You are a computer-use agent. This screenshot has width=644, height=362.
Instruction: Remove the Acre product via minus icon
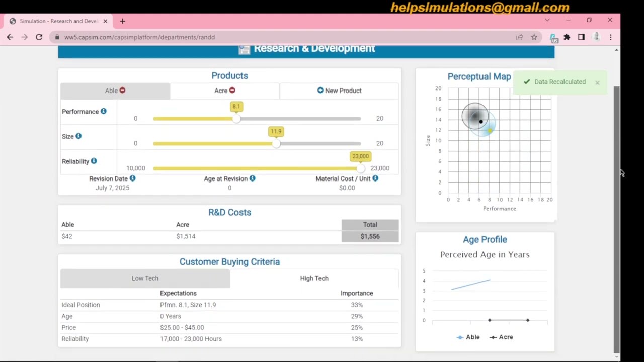pyautogui.click(x=232, y=90)
